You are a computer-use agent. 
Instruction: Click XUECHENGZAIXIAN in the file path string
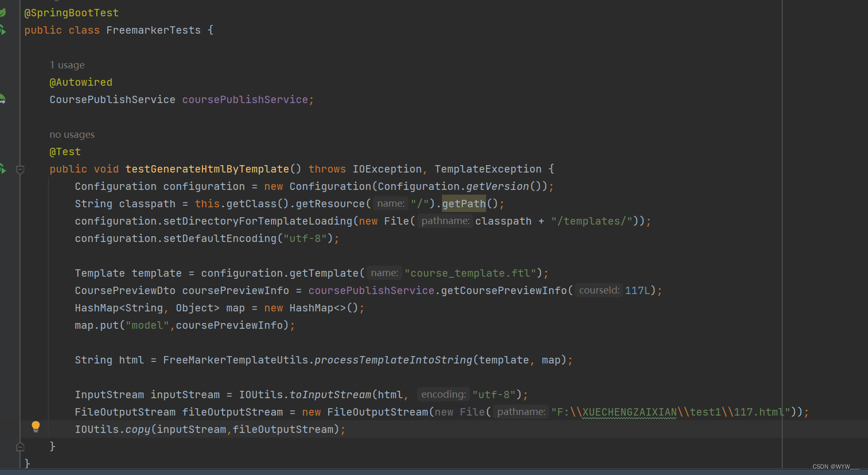[630, 412]
